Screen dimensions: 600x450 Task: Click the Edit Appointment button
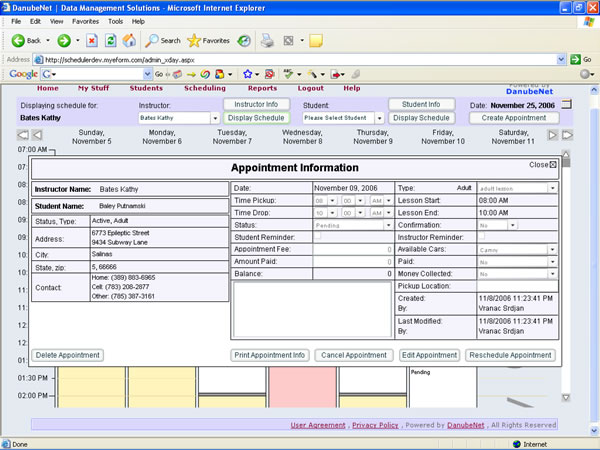pos(429,355)
